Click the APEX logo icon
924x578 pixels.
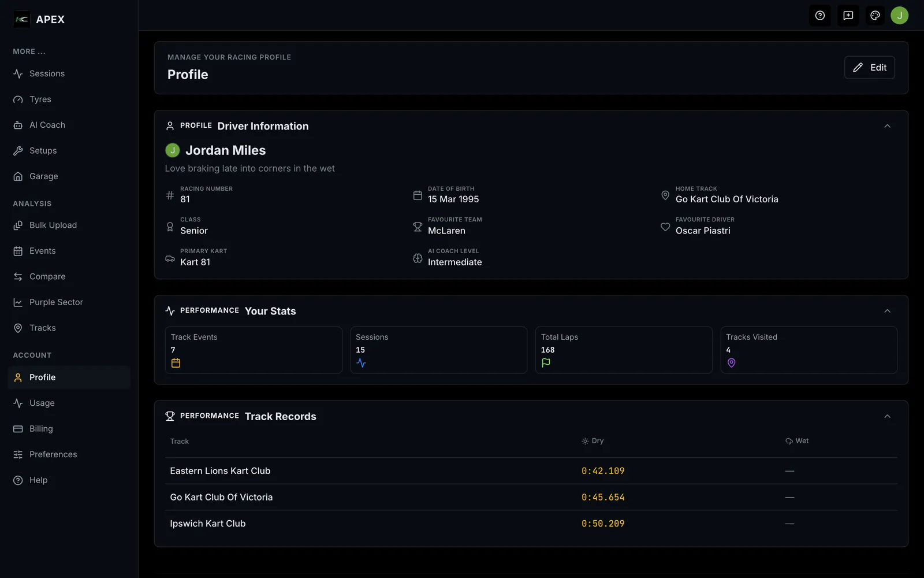21,19
